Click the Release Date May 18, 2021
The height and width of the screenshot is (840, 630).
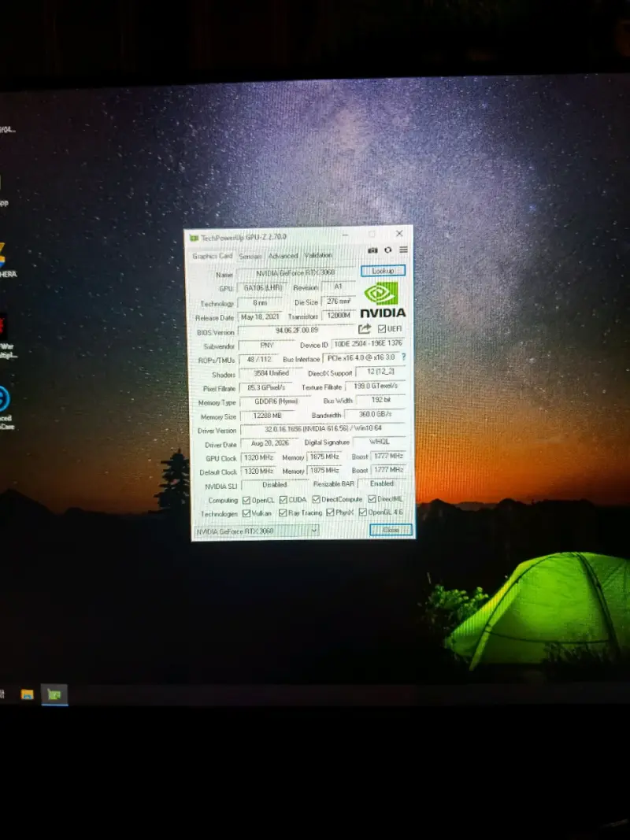(x=260, y=316)
